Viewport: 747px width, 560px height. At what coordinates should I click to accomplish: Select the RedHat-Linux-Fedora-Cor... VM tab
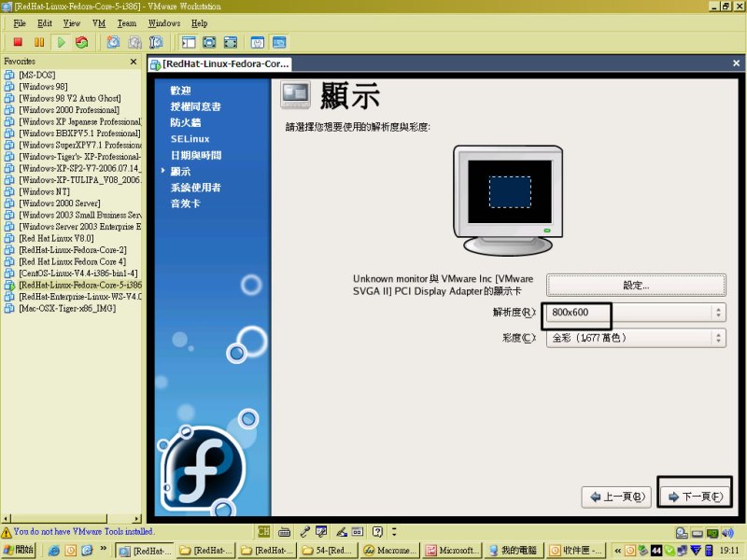tap(220, 64)
